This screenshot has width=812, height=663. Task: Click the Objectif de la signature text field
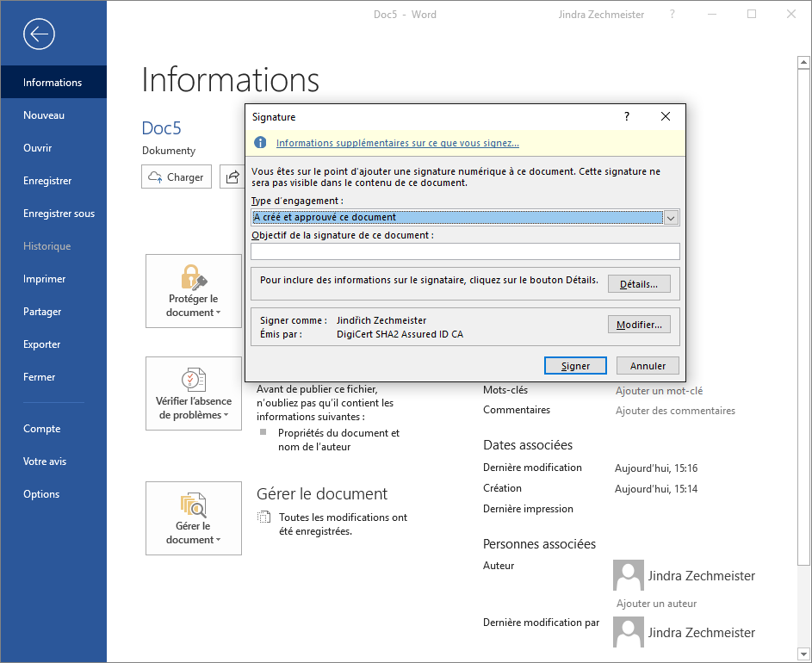(x=465, y=251)
